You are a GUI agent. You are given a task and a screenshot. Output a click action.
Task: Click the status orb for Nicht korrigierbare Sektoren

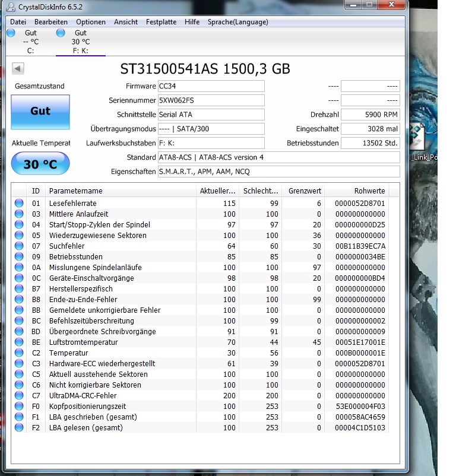point(19,385)
